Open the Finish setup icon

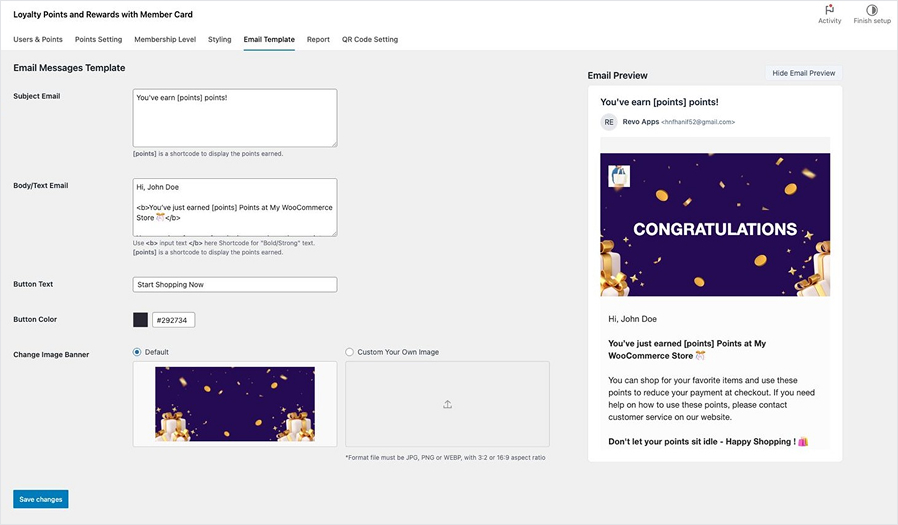(872, 10)
